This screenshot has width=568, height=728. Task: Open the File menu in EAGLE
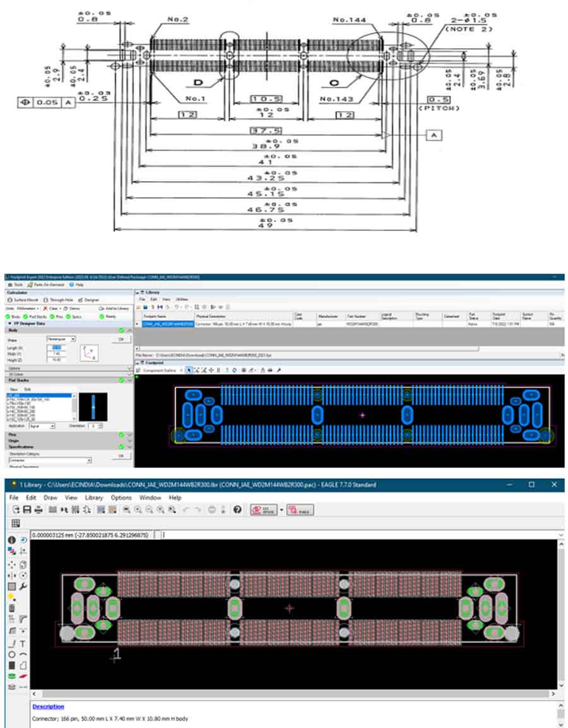coord(14,497)
